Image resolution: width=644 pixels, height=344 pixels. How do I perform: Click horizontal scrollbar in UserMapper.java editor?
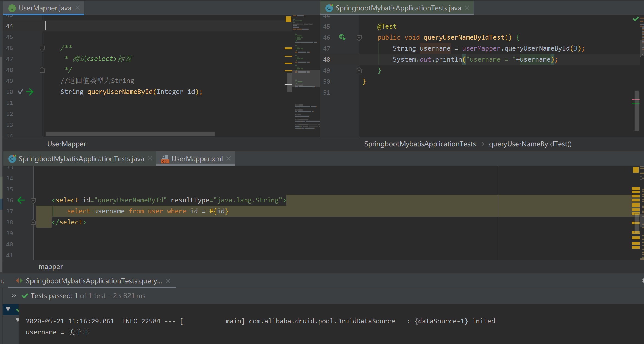[130, 134]
